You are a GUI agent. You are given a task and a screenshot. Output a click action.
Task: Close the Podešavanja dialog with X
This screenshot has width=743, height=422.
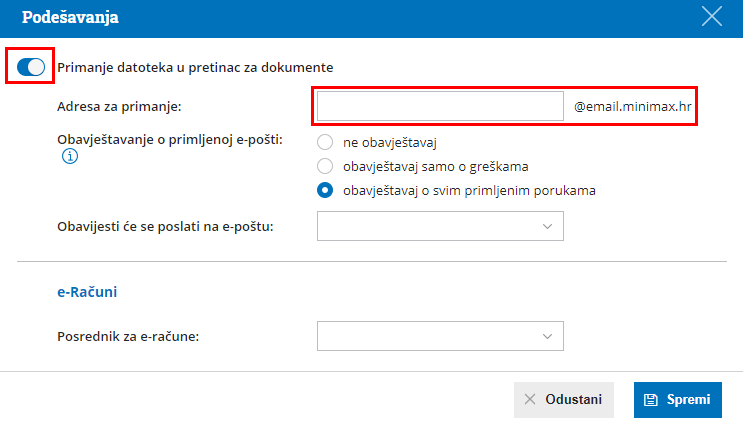712,16
